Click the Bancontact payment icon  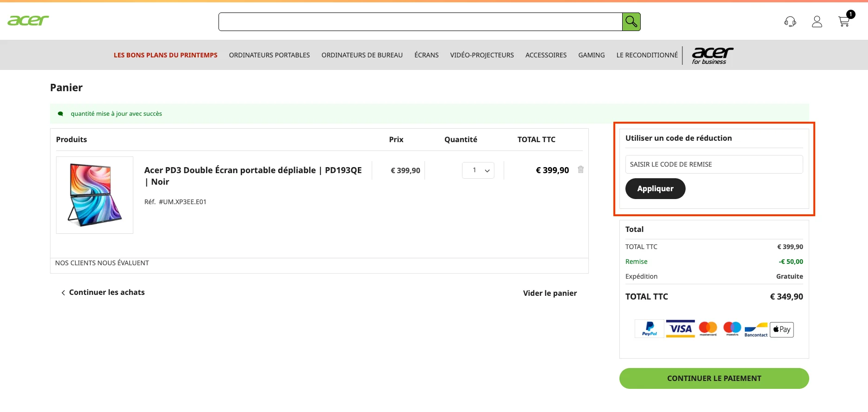pos(756,330)
